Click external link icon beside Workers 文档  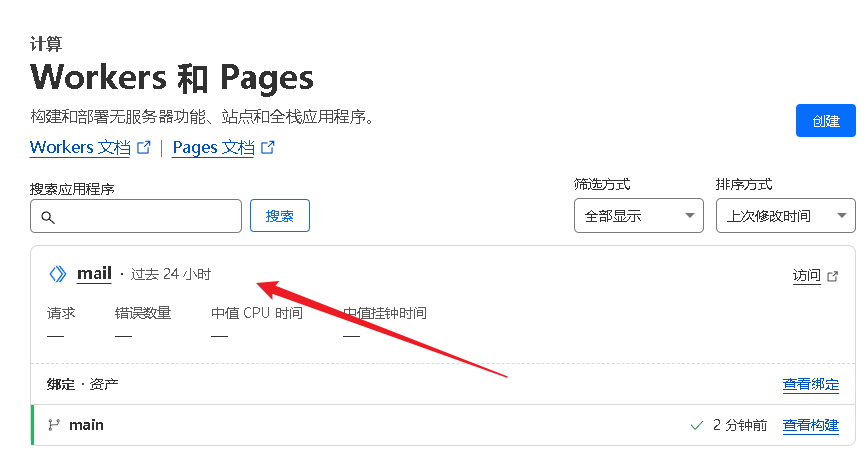pyautogui.click(x=144, y=148)
